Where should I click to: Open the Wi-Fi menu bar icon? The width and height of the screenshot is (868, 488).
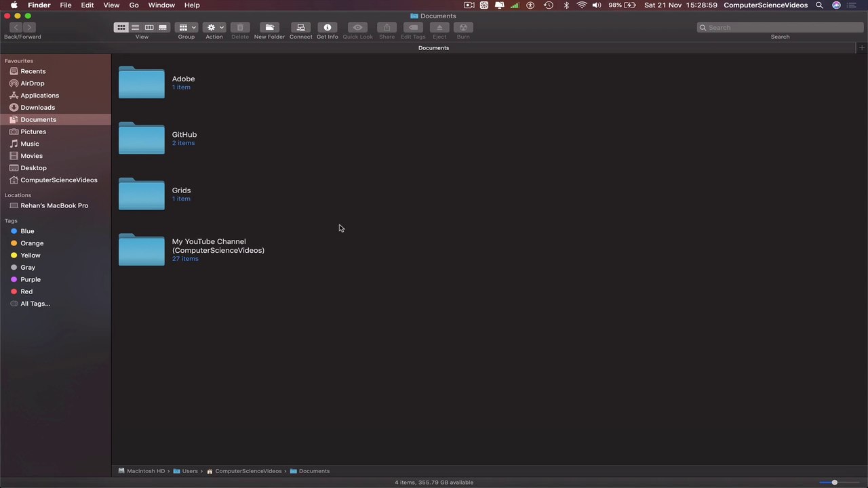pos(582,5)
